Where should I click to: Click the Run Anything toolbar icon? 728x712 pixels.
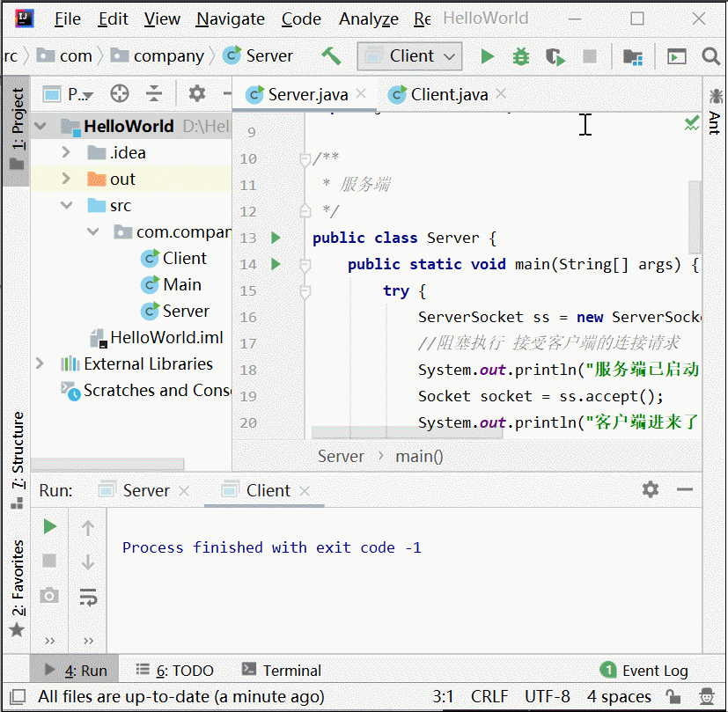click(x=676, y=56)
